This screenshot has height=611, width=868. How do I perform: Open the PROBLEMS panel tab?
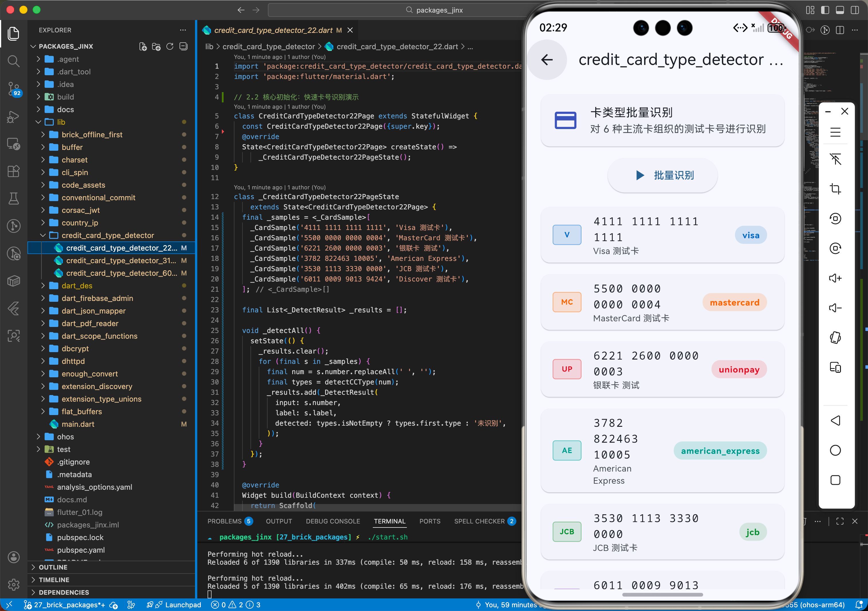[x=224, y=521]
